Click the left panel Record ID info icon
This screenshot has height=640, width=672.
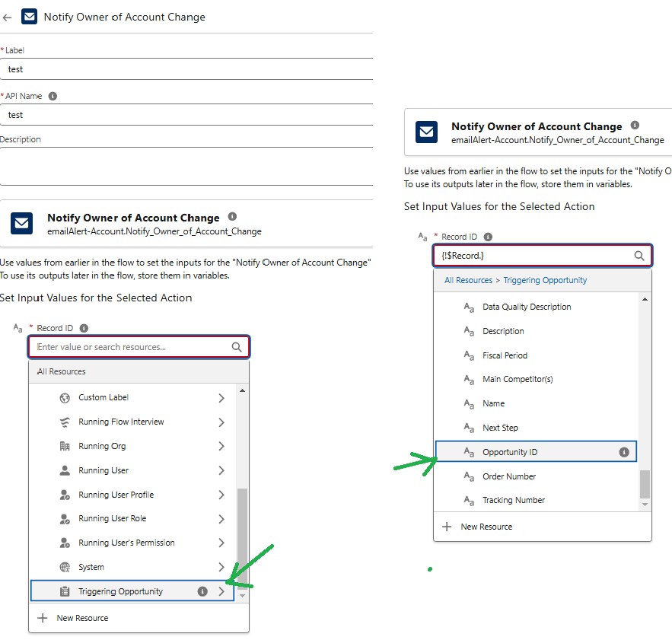pos(84,328)
